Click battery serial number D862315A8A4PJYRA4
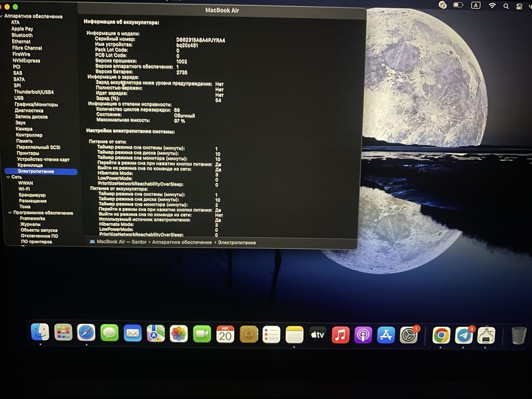The width and height of the screenshot is (532, 399). click(201, 40)
